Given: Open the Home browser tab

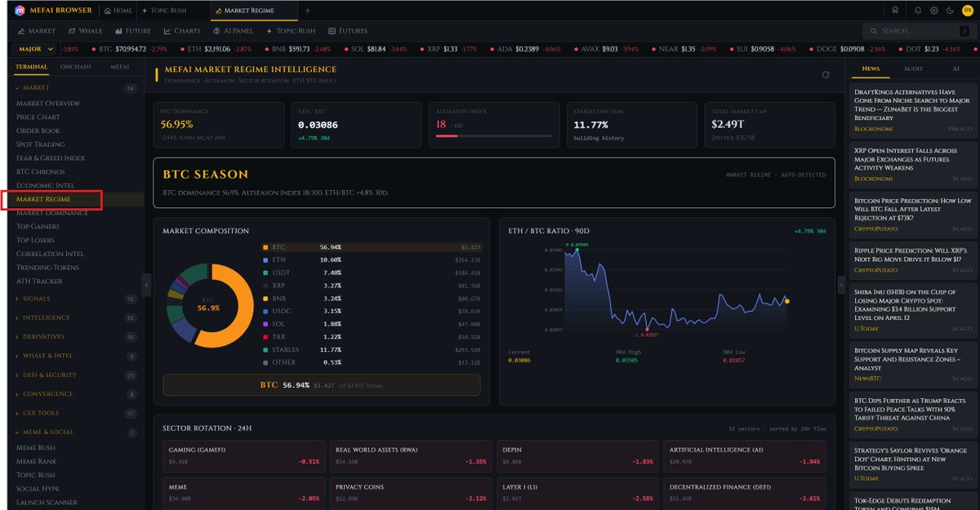Looking at the screenshot, I should pos(118,11).
